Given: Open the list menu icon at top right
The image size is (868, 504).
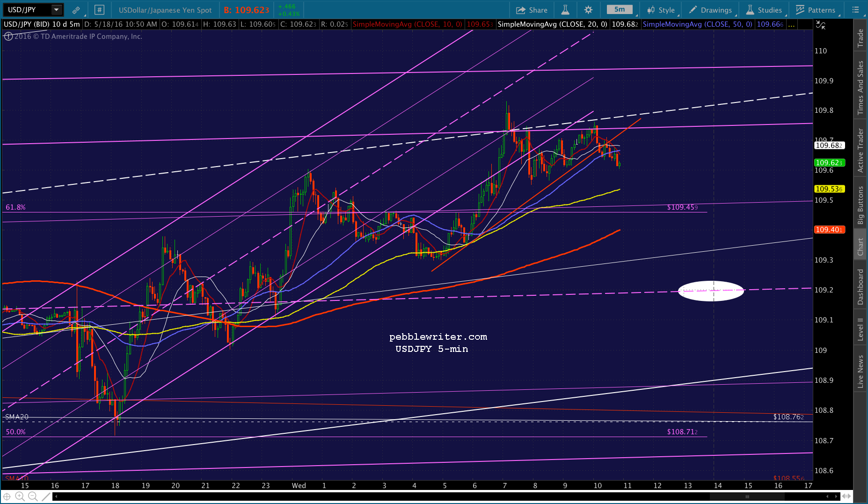Looking at the screenshot, I should [x=856, y=10].
